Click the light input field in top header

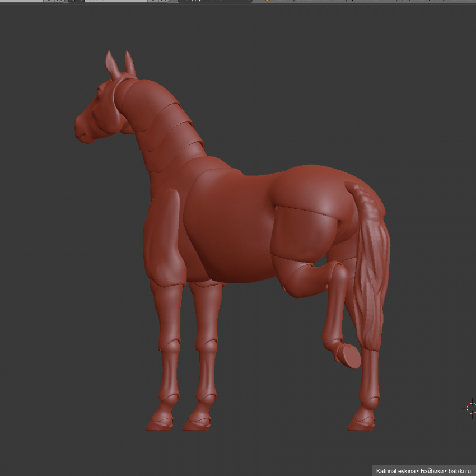coord(115,1)
